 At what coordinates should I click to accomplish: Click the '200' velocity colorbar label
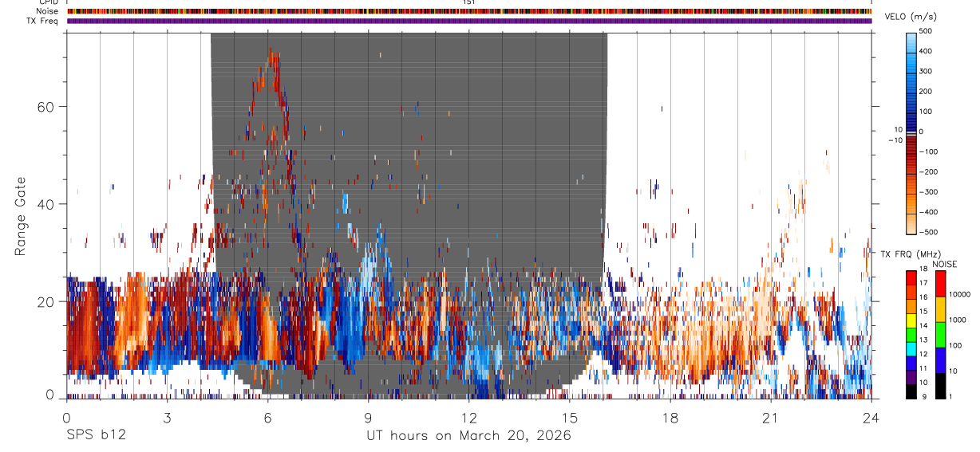coord(926,92)
